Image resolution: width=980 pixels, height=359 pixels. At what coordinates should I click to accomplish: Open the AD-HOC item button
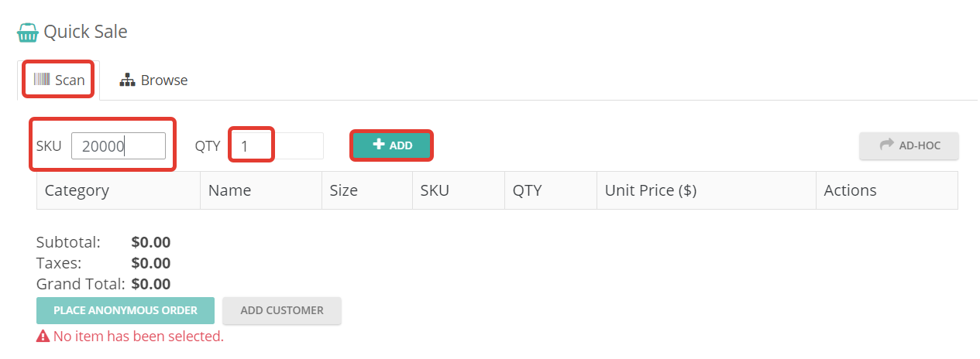(x=909, y=145)
